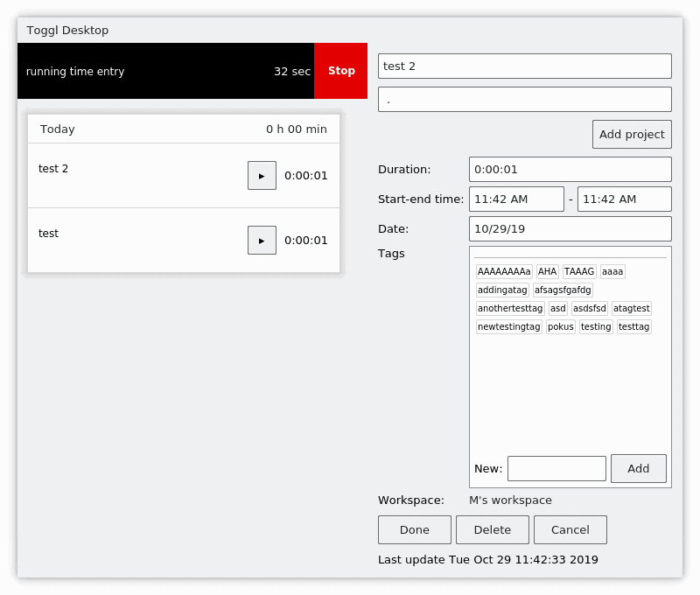Edit the start time field
The image size is (700, 595).
point(516,199)
